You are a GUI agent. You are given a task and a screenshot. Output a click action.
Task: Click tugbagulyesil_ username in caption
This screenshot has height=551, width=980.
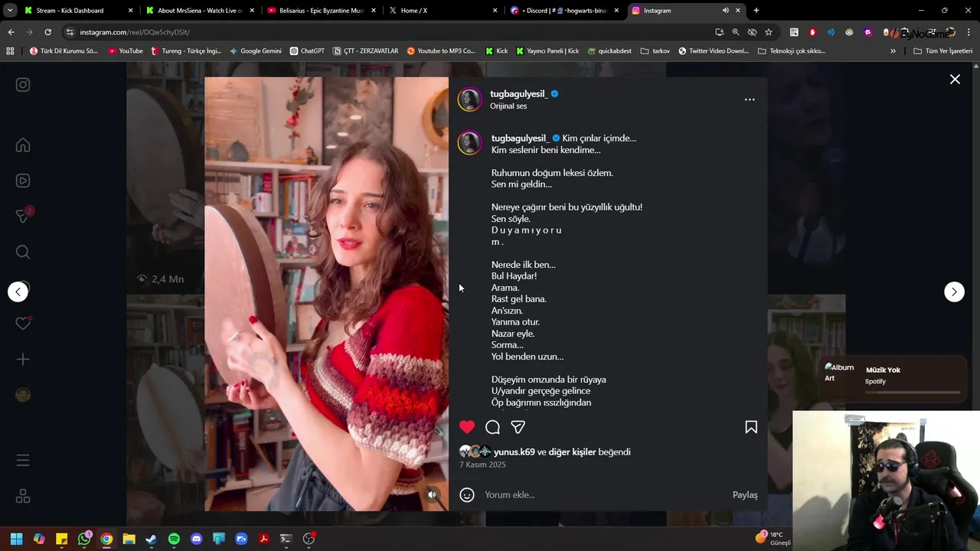[520, 139]
